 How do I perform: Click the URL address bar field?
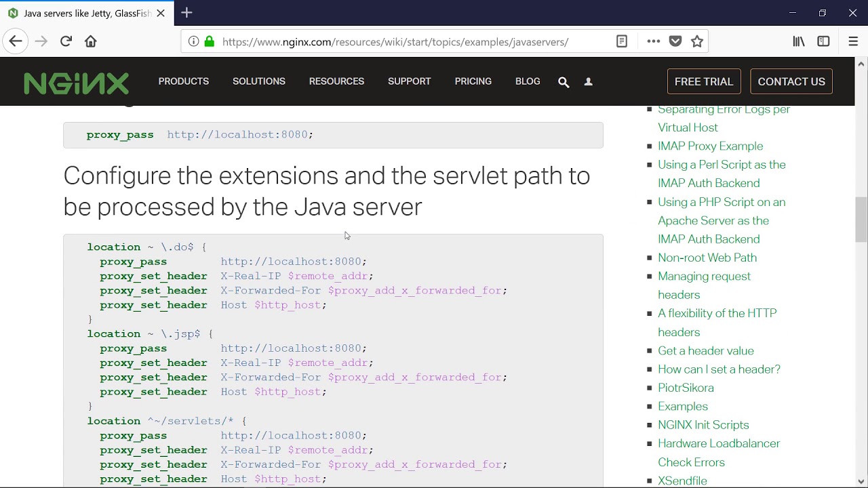click(407, 42)
